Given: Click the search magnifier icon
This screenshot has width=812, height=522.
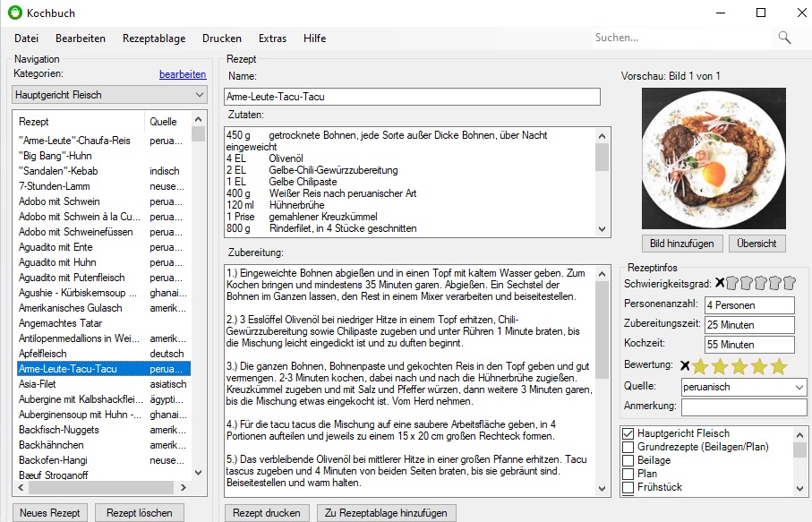Looking at the screenshot, I should point(784,38).
